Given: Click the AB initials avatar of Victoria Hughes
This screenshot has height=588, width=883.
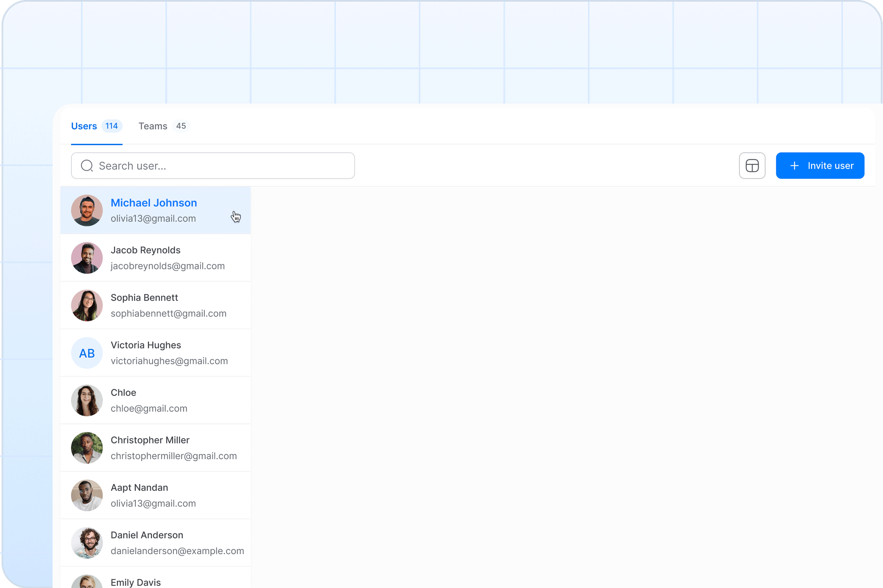Looking at the screenshot, I should click(x=87, y=353).
